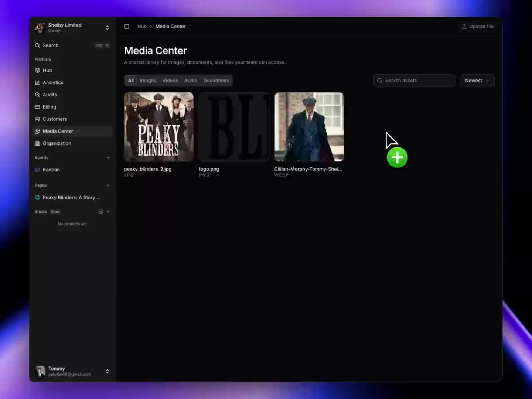Click the Cillian-Murphy-Tommy-Shel... file name
This screenshot has width=532, height=399.
308,169
